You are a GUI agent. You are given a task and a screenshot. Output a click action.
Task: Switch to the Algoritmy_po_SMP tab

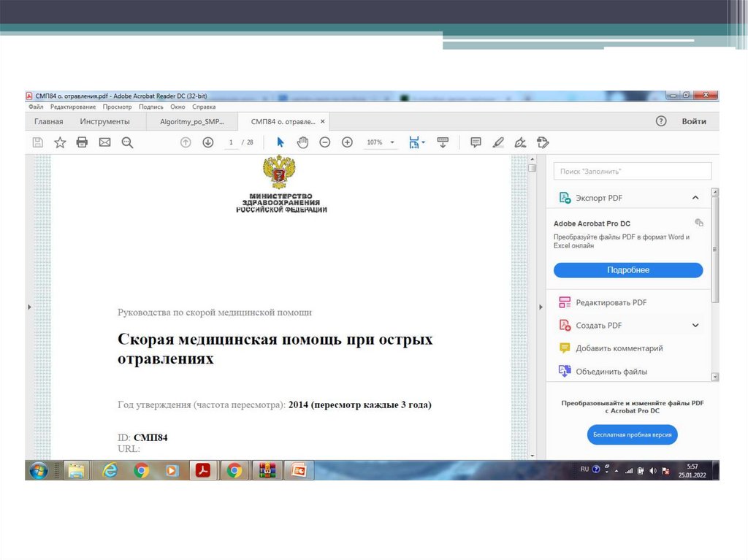(x=188, y=122)
